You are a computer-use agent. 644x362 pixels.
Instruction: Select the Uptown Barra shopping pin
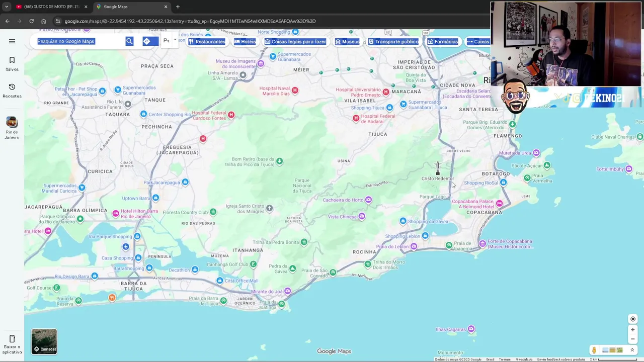(x=155, y=198)
